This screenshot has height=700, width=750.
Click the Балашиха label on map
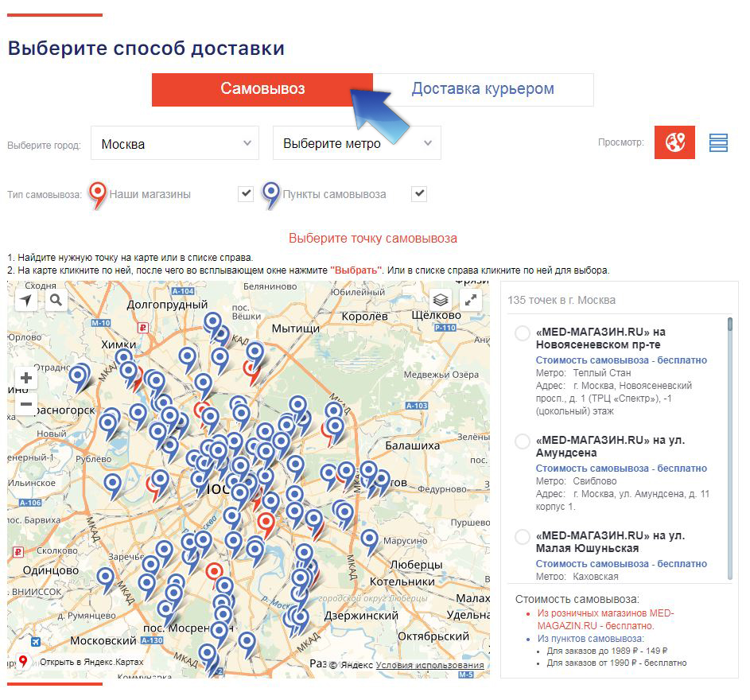pyautogui.click(x=412, y=445)
